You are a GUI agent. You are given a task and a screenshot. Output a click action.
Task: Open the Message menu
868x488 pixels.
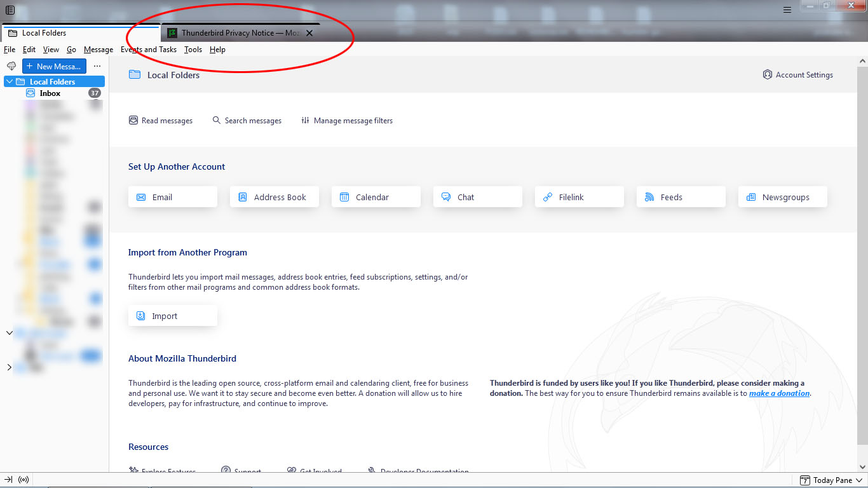[98, 50]
